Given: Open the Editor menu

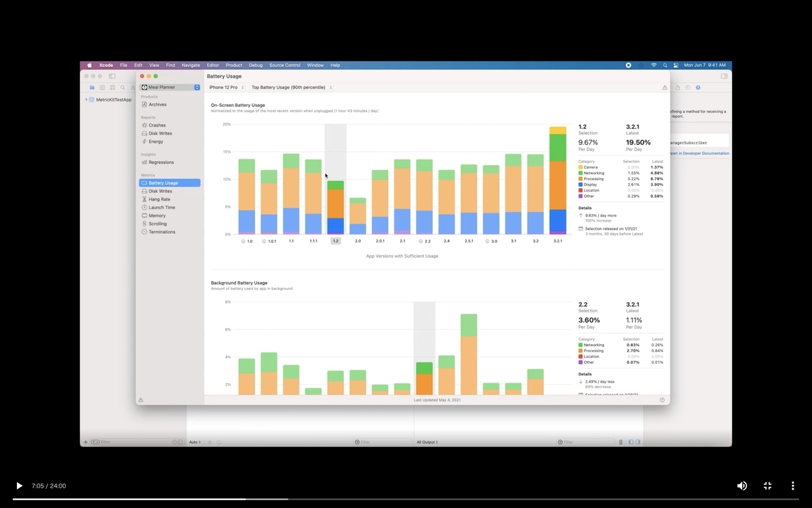Looking at the screenshot, I should pos(213,65).
